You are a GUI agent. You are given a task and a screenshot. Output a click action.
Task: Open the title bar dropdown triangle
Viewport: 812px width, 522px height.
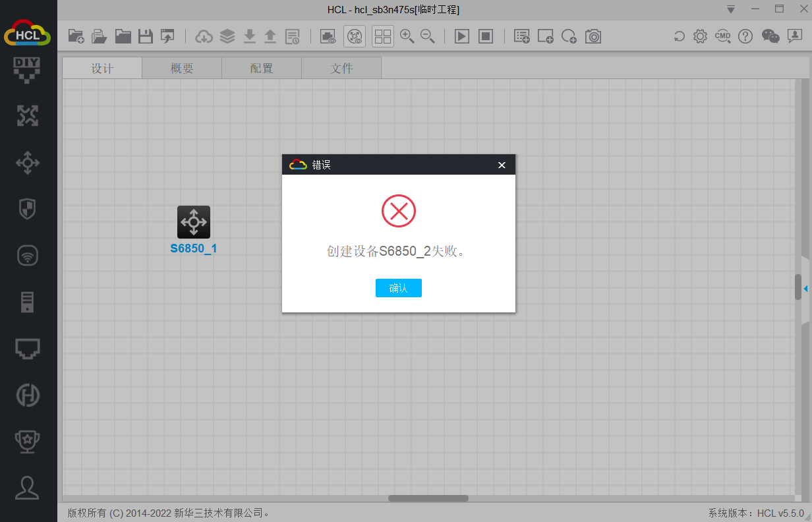(731, 9)
